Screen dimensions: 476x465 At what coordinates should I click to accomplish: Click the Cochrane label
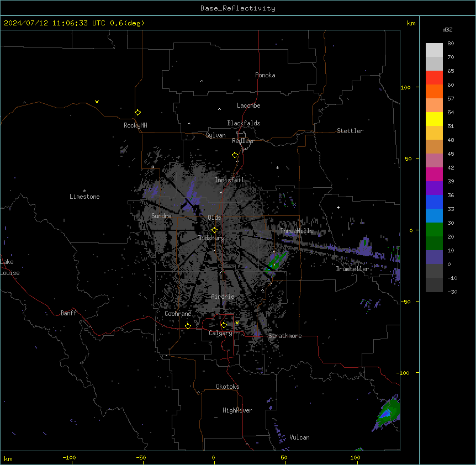click(178, 314)
